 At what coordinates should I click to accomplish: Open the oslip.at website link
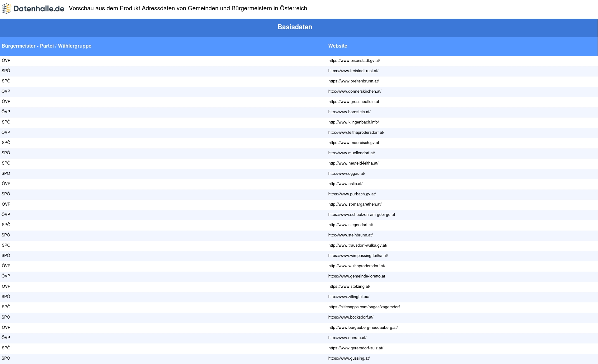point(345,184)
